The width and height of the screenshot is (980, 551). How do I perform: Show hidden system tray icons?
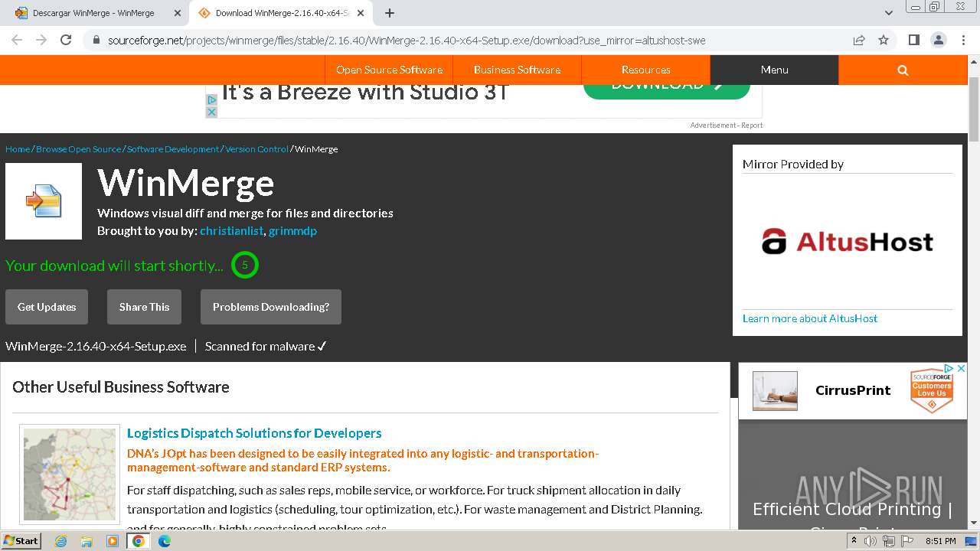click(x=855, y=541)
